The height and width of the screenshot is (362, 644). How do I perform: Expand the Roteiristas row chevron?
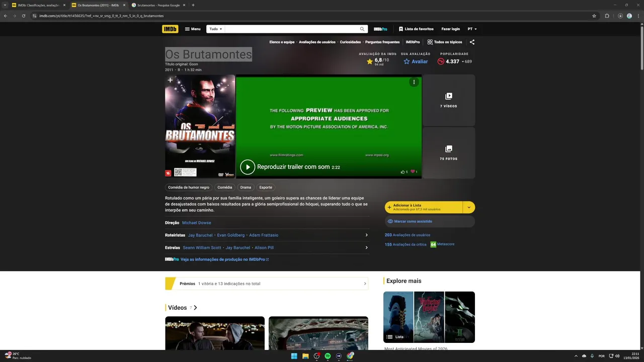point(366,235)
